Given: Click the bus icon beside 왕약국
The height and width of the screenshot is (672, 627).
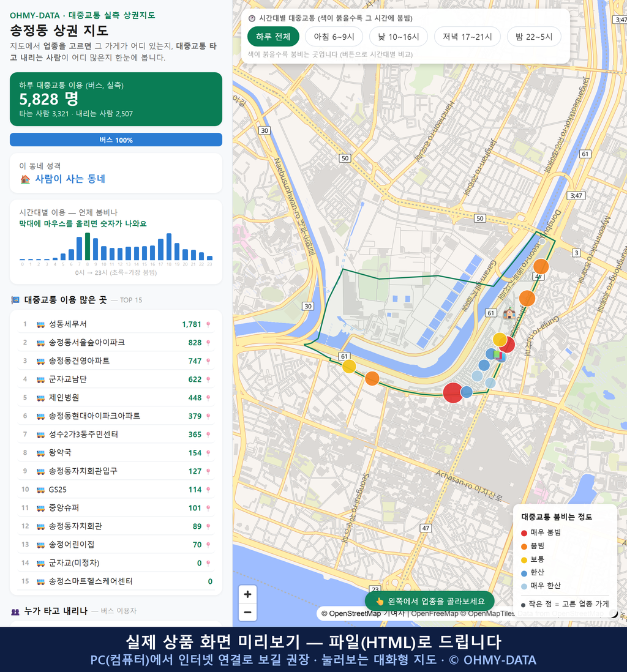Looking at the screenshot, I should coord(40,453).
